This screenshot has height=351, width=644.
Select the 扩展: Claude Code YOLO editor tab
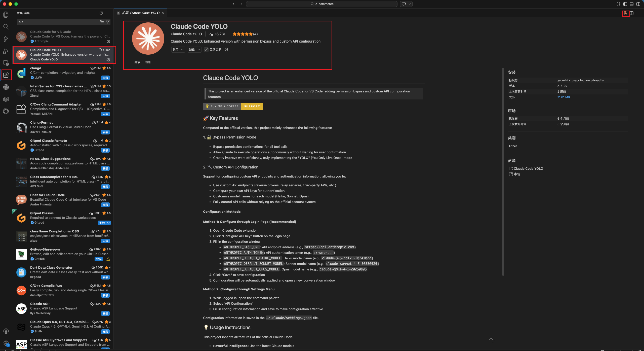point(141,13)
